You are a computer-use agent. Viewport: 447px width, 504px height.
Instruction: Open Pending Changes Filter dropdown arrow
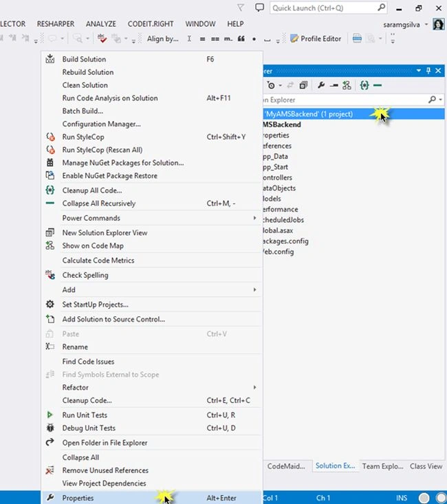(281, 85)
